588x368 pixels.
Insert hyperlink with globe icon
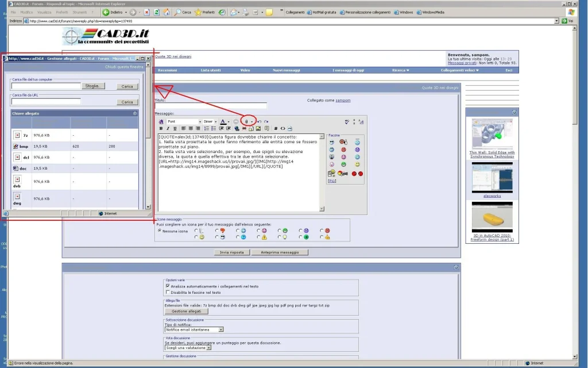(237, 128)
